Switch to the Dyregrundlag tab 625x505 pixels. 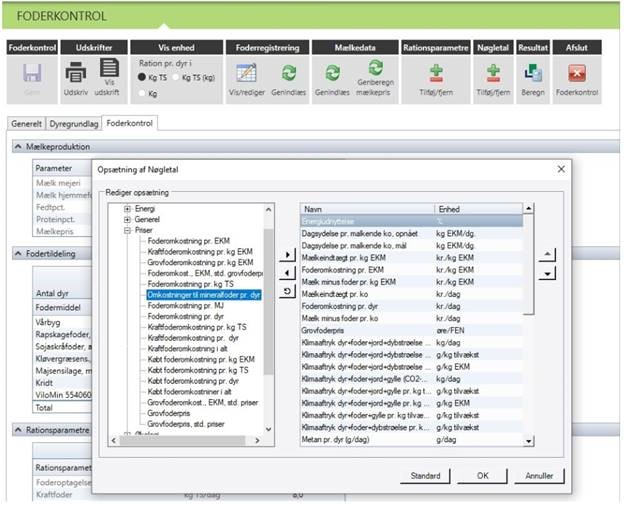pyautogui.click(x=73, y=123)
